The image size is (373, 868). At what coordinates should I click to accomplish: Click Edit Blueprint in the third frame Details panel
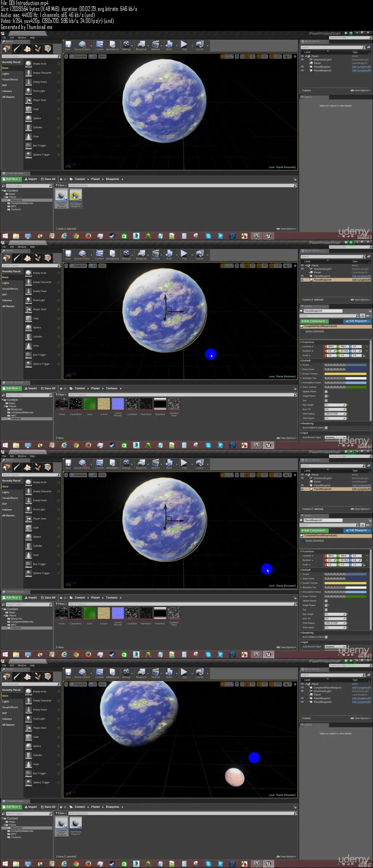point(357,531)
